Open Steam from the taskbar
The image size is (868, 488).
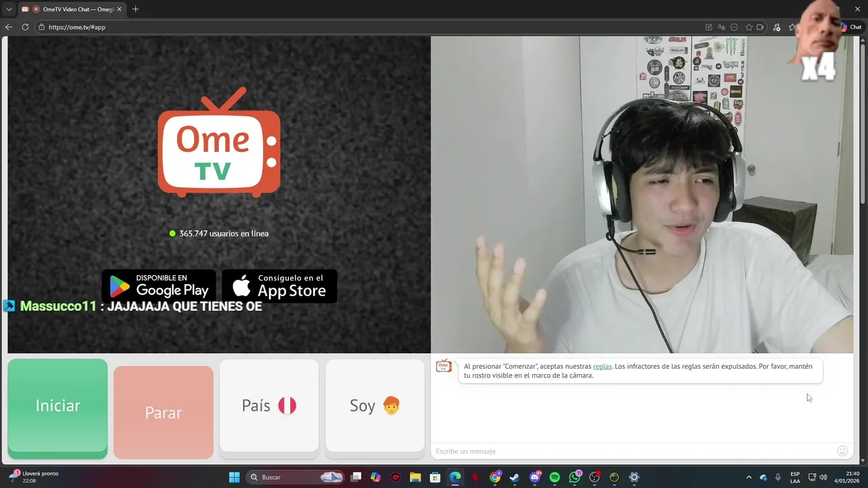515,477
